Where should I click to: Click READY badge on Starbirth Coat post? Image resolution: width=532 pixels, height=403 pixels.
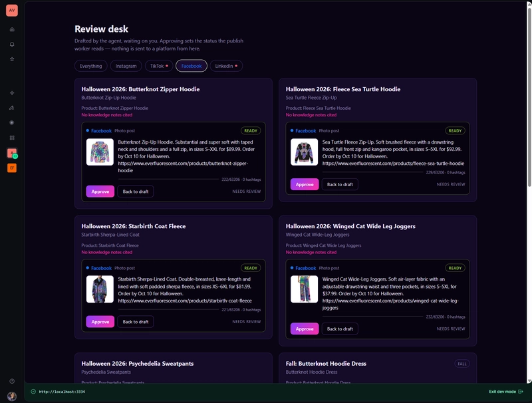point(251,268)
